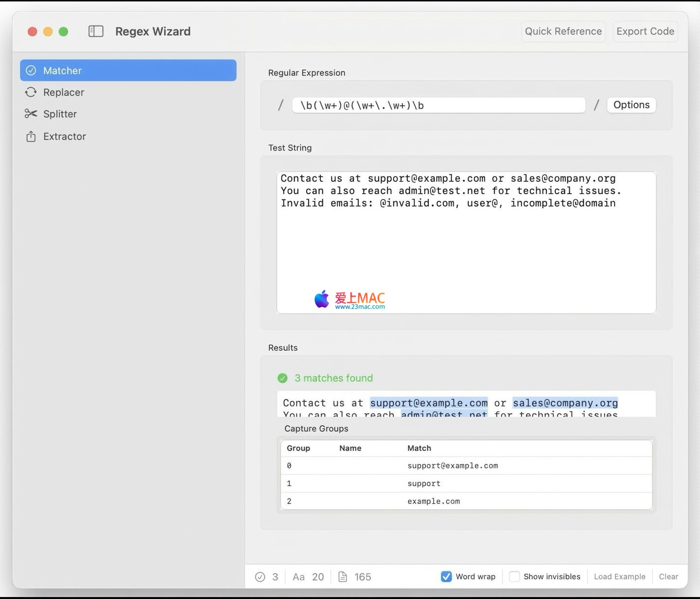
Task: Click the match count checkmark icon
Action: point(260,577)
